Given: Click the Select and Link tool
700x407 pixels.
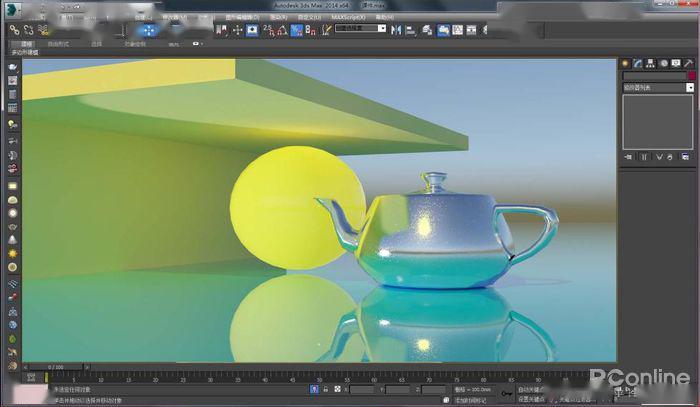Looking at the screenshot, I should [13, 30].
